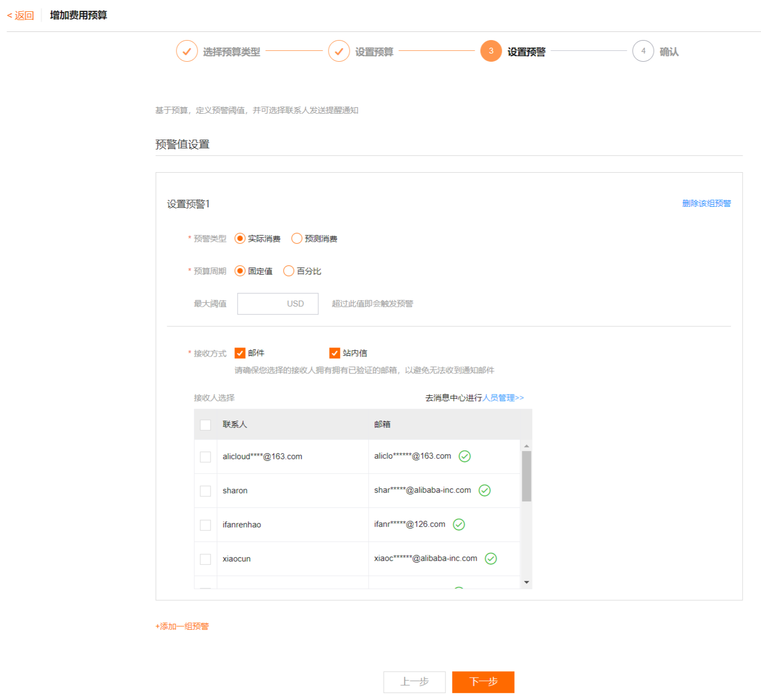Click the 超过此值即会触发预警 hint text

pos(372,304)
